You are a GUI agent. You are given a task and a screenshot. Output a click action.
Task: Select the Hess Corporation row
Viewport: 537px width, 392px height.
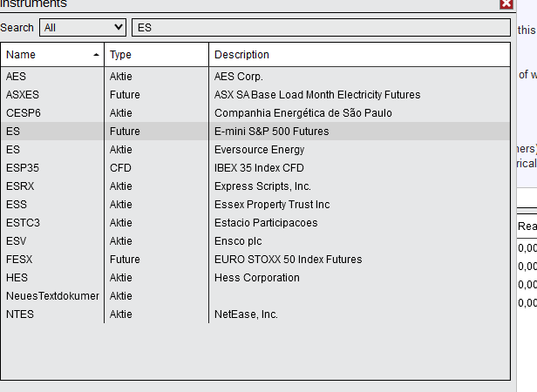[256, 278]
